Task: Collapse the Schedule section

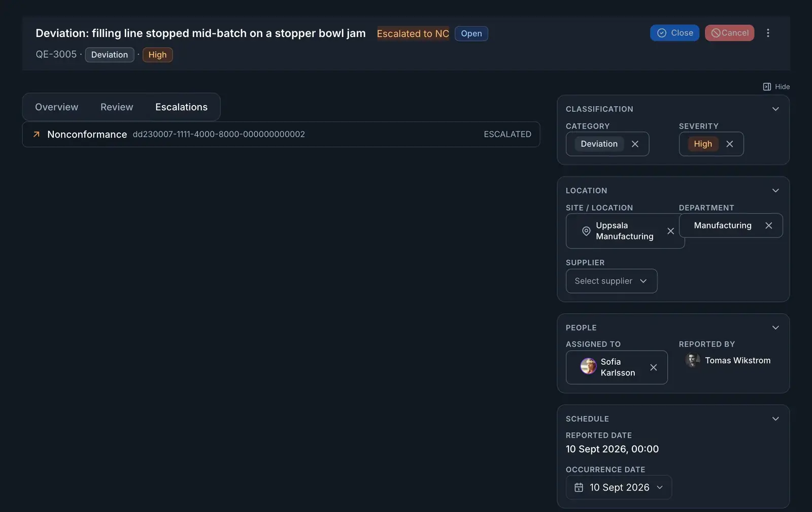Action: point(775,419)
